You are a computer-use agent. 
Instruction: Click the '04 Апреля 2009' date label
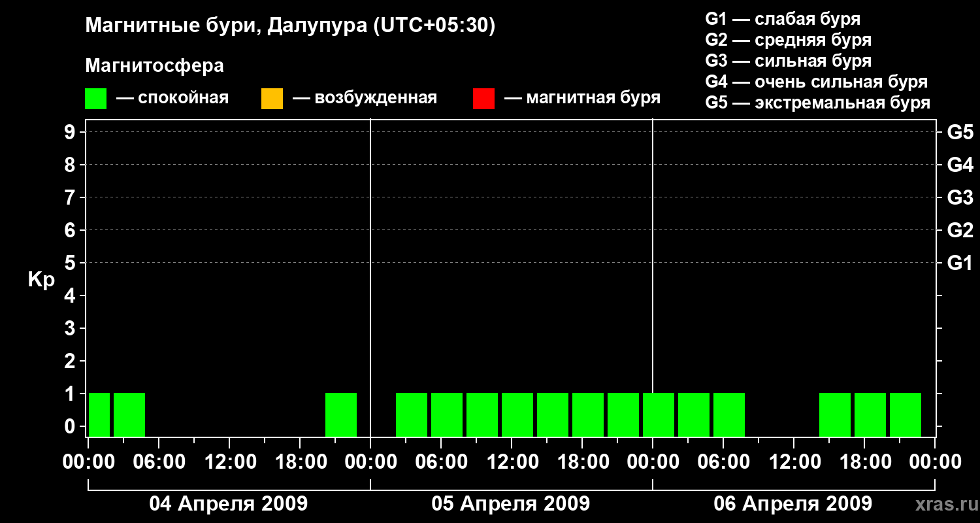(229, 503)
